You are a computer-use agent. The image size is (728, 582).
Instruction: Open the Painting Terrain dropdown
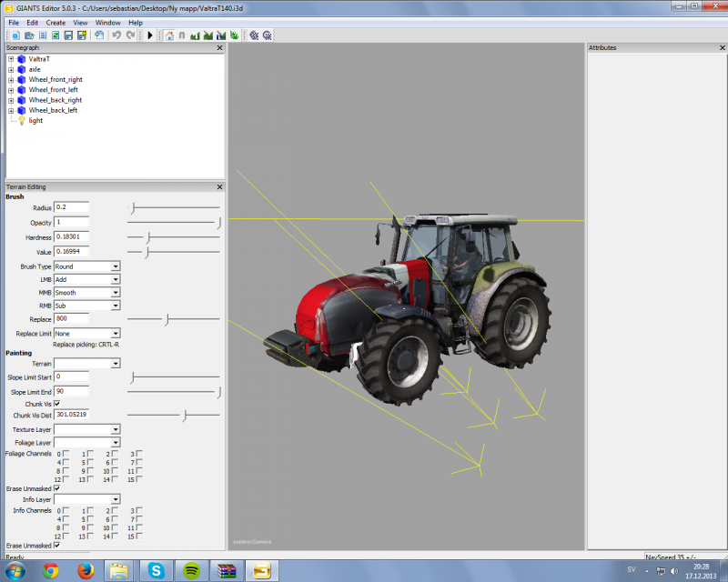pyautogui.click(x=116, y=364)
